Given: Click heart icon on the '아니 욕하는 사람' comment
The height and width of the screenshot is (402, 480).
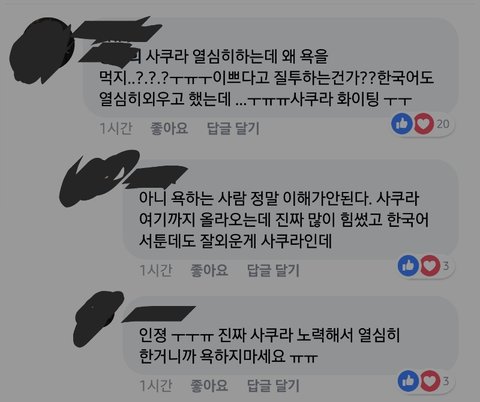Looking at the screenshot, I should [x=430, y=266].
